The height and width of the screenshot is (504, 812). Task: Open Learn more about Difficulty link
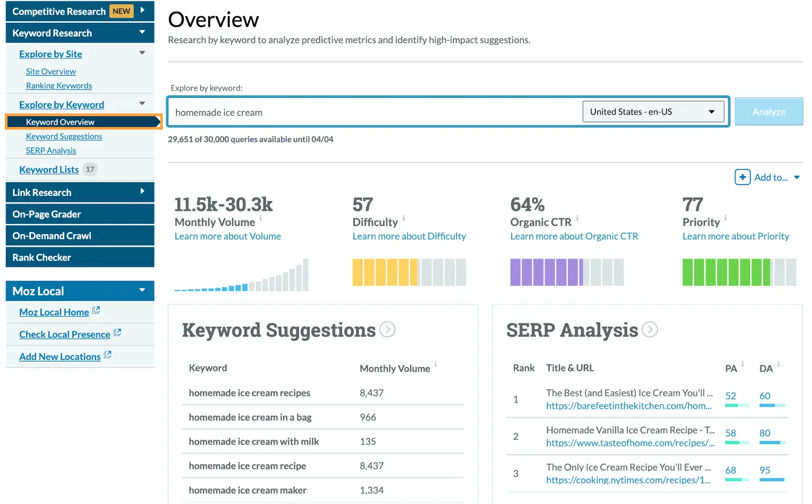[409, 236]
